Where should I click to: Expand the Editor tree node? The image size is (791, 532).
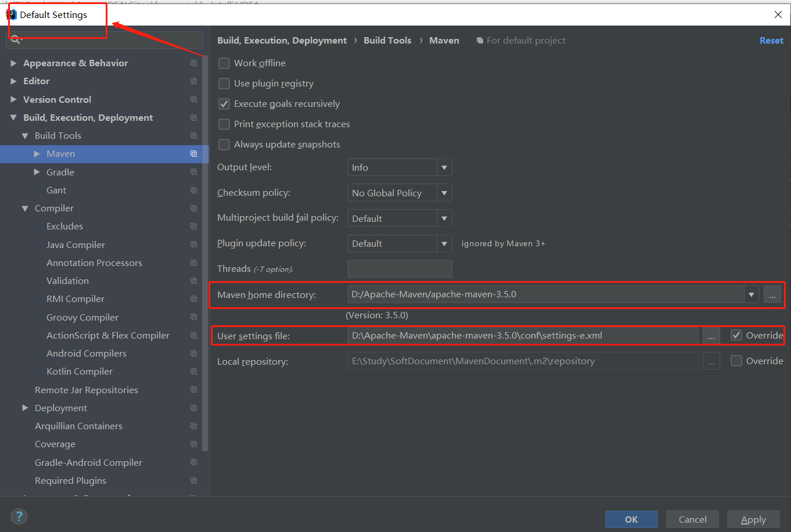[13, 81]
